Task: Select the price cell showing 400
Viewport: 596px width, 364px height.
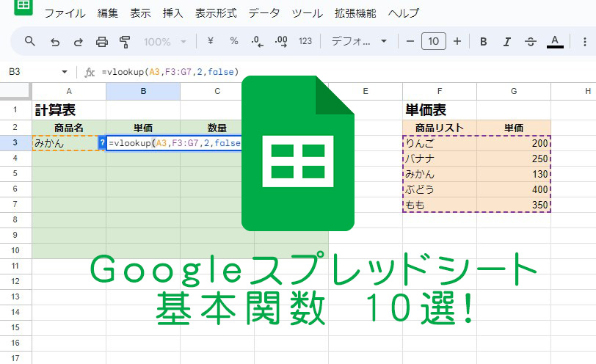Action: [514, 189]
